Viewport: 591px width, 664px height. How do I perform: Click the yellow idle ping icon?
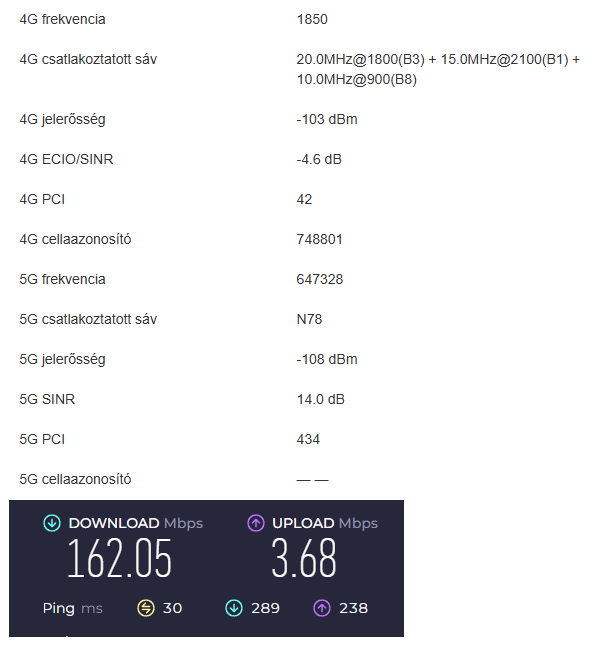click(146, 608)
